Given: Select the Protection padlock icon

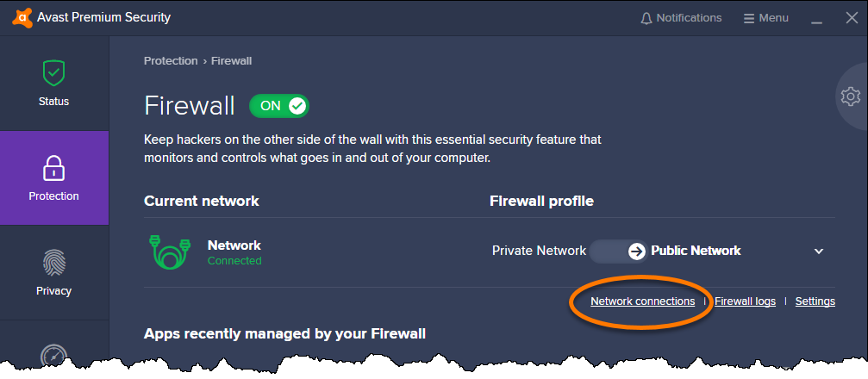Looking at the screenshot, I should pyautogui.click(x=53, y=168).
